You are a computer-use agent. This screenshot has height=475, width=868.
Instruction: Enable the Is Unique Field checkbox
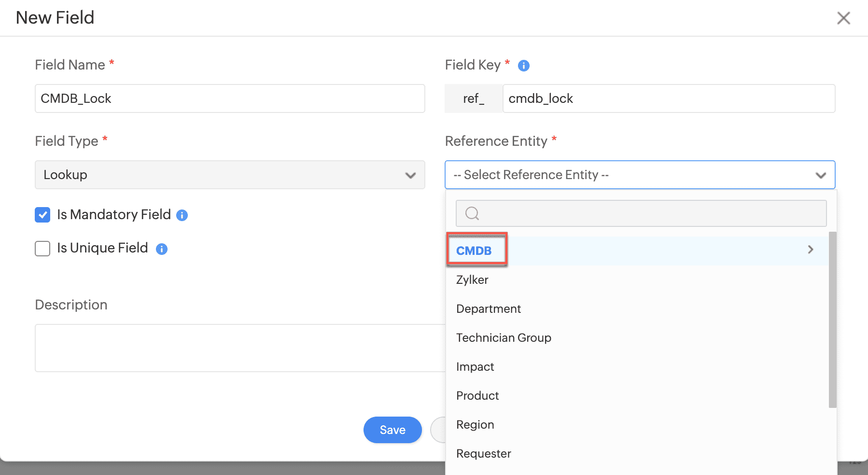click(42, 249)
